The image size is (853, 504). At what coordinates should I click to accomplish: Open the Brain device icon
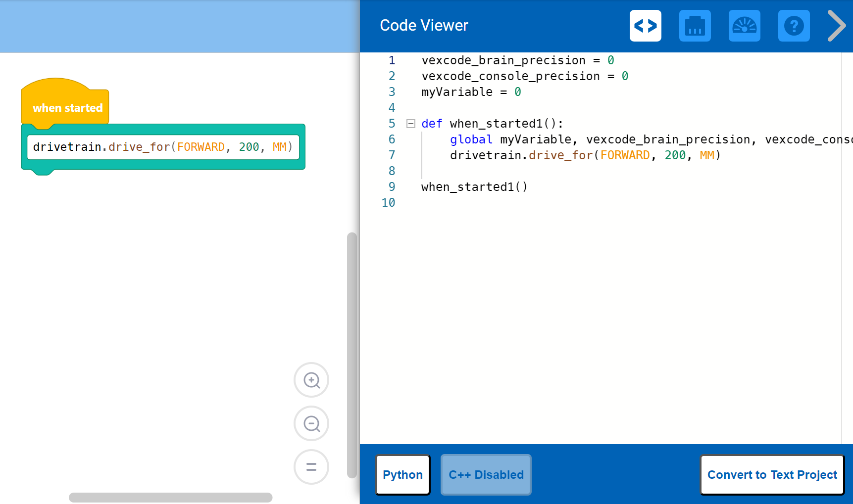click(695, 26)
